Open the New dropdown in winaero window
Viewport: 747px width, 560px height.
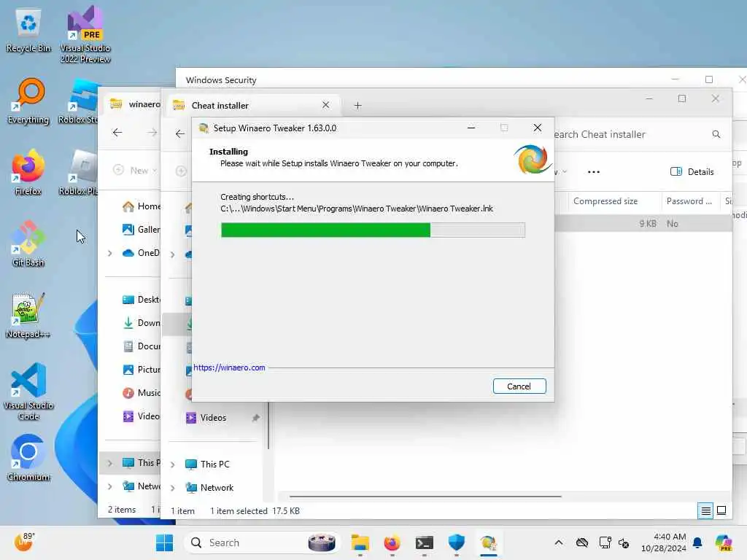tap(136, 170)
